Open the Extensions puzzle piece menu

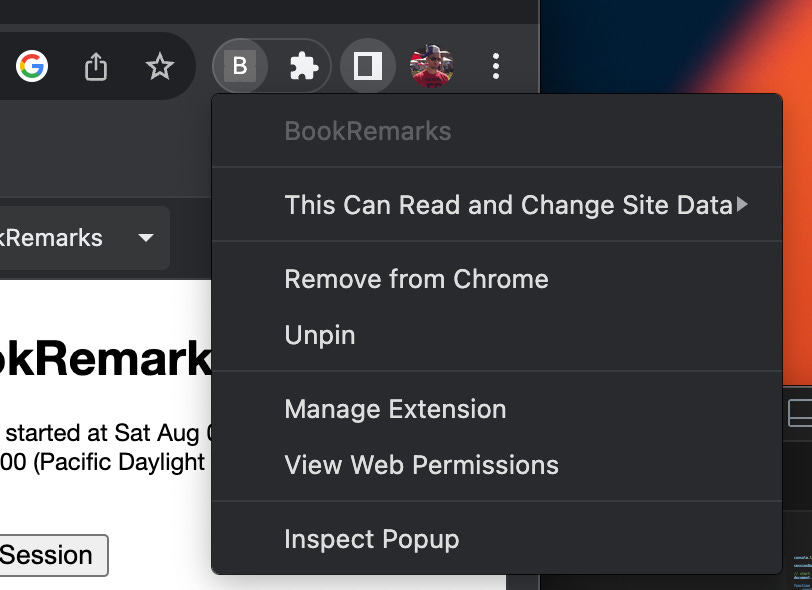[303, 66]
